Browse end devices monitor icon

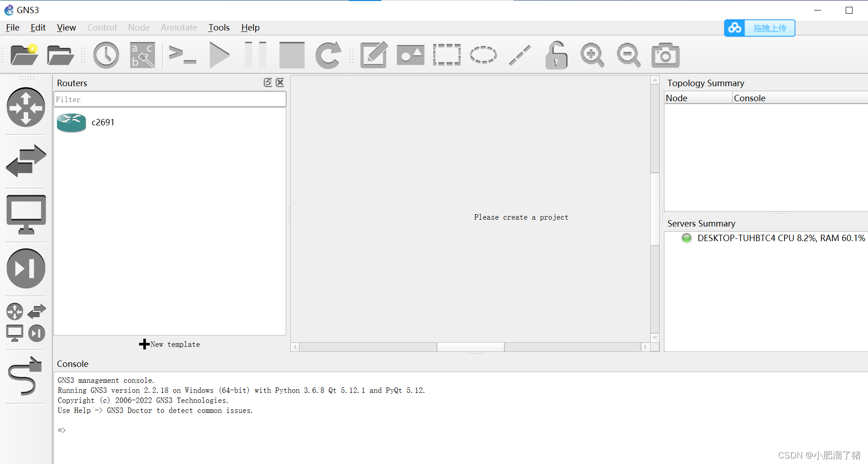pyautogui.click(x=26, y=215)
